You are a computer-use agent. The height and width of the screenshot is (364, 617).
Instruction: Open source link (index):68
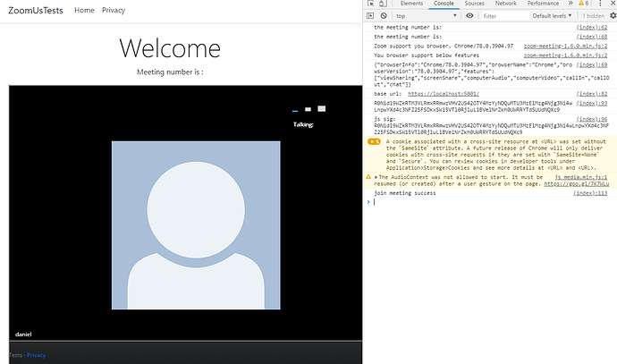click(x=592, y=37)
